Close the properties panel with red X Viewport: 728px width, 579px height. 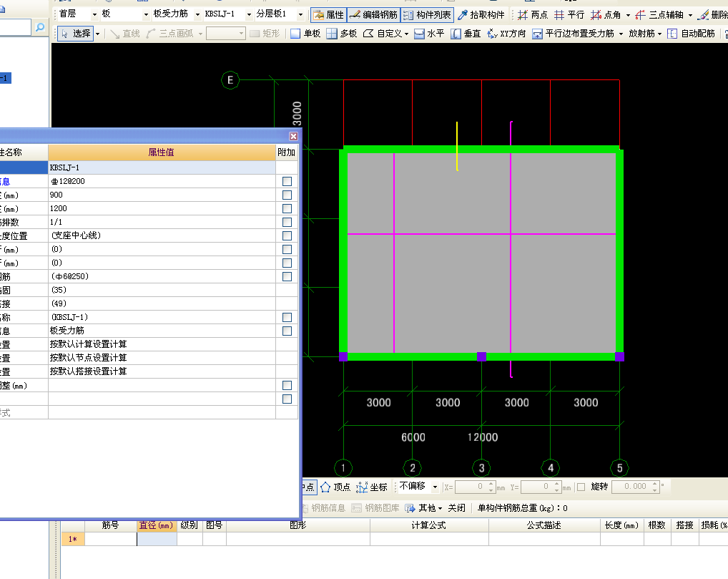click(x=293, y=136)
